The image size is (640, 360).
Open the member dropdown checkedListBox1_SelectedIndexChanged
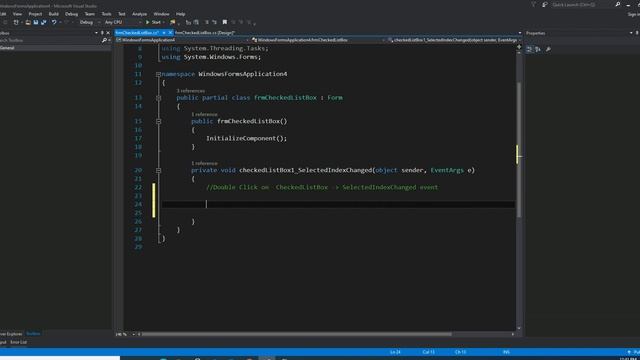coord(454,40)
